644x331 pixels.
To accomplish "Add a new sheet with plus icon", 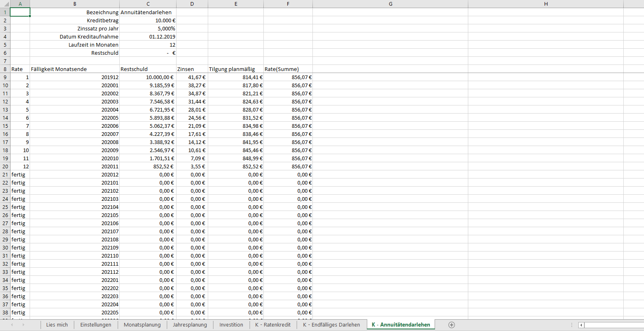I will (451, 325).
